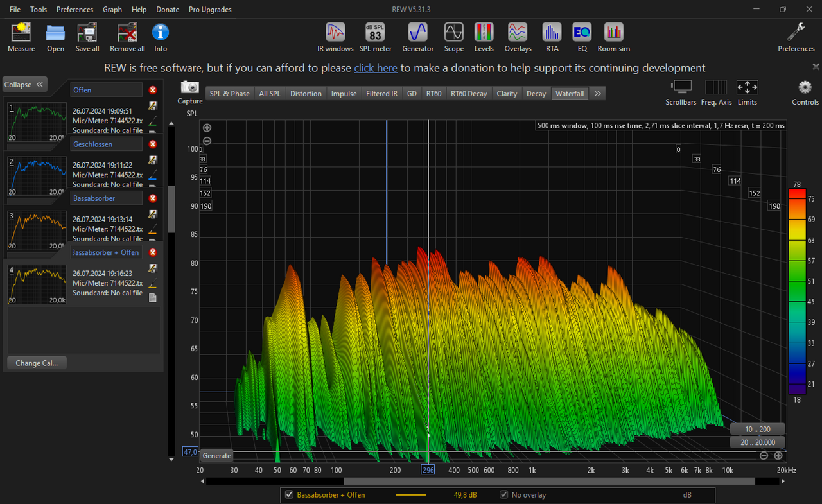Select the Offen measurement thumbnail
Screen dimensions: 822x504
37,122
